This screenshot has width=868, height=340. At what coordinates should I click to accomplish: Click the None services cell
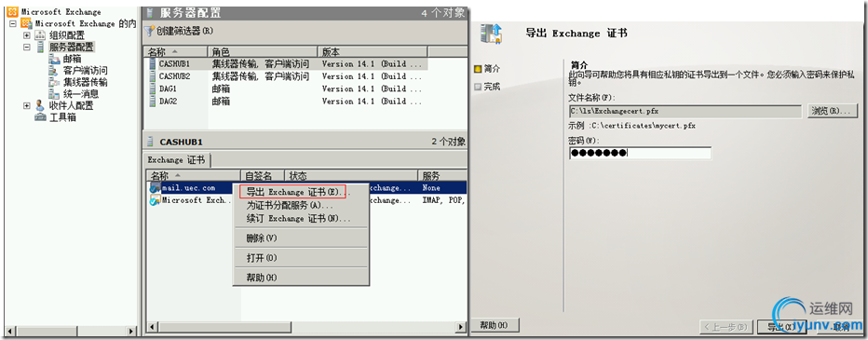click(431, 188)
